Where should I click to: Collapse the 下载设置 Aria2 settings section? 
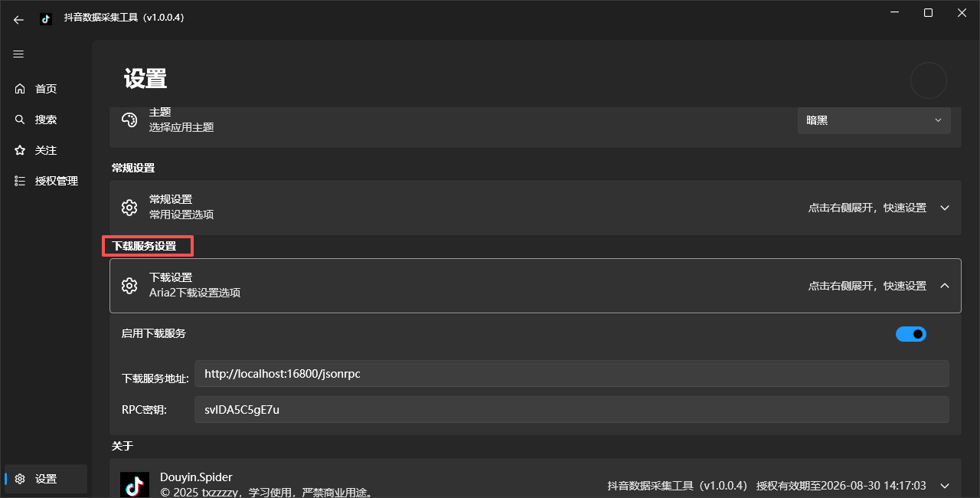pyautogui.click(x=944, y=285)
